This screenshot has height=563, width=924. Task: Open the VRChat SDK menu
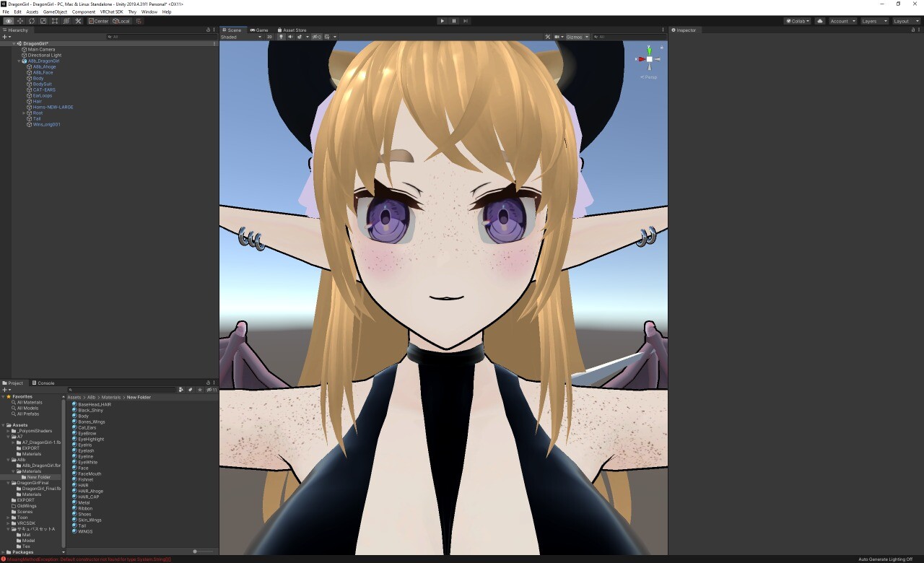tap(110, 12)
